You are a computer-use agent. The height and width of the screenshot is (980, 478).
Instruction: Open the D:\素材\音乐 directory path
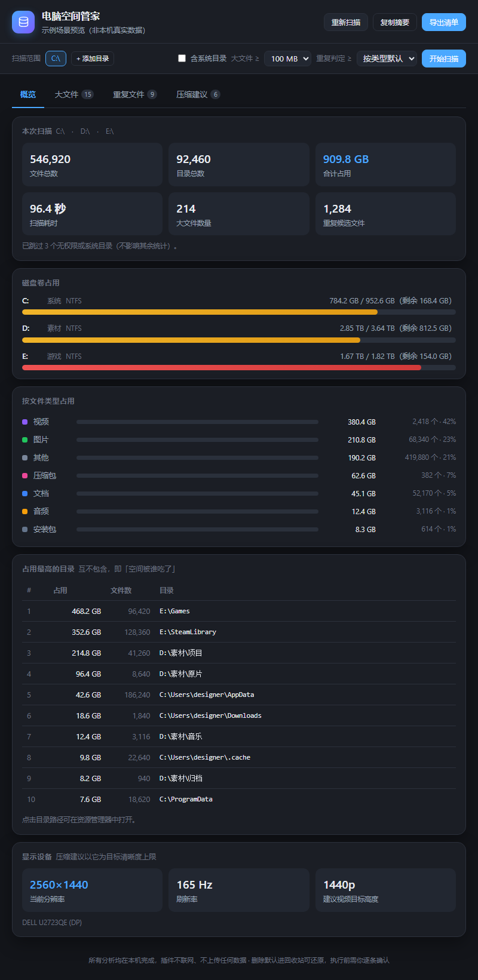pos(181,736)
